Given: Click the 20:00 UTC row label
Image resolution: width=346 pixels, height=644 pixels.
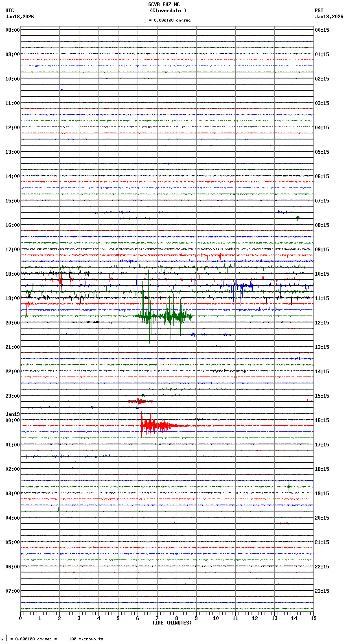Looking at the screenshot, I should coord(13,323).
